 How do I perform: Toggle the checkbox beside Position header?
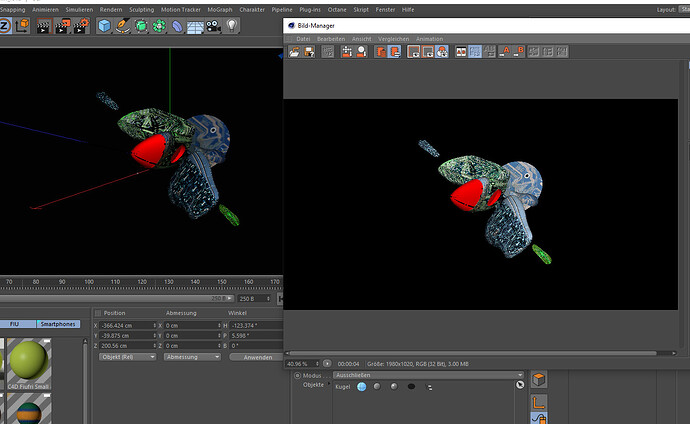click(x=98, y=313)
